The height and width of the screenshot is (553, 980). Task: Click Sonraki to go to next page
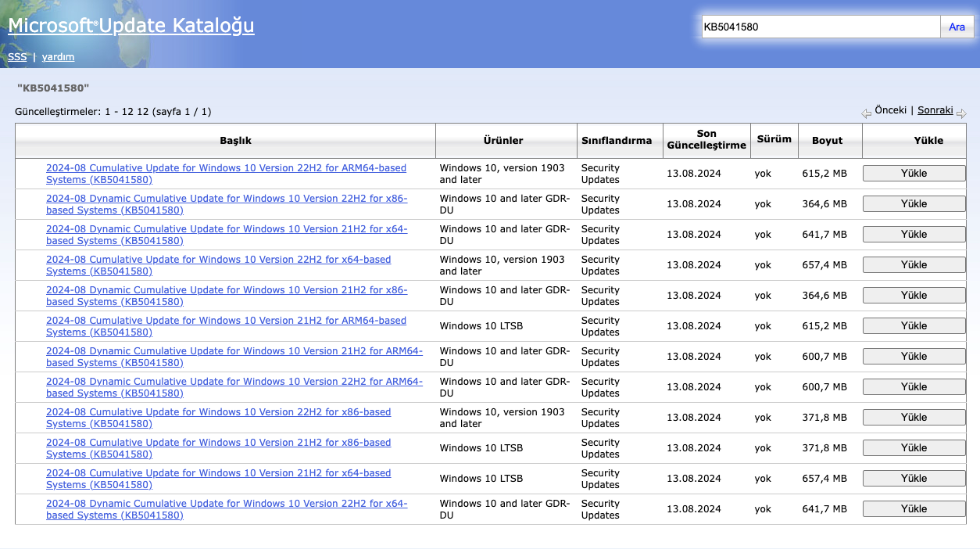pos(935,110)
